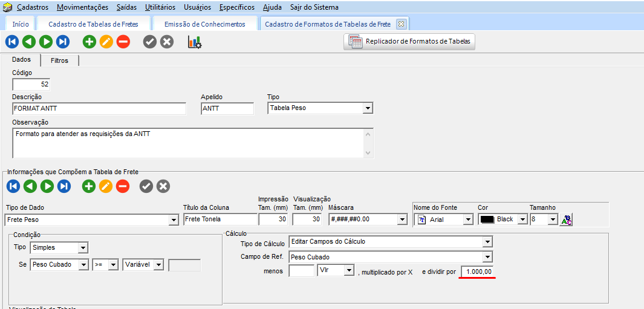Confirm changes in freight table section checkmark
644x309 pixels.
click(x=146, y=186)
